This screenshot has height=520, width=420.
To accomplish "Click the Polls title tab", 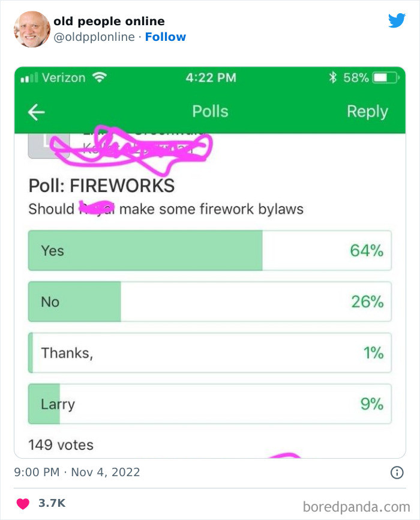I will pos(210,112).
